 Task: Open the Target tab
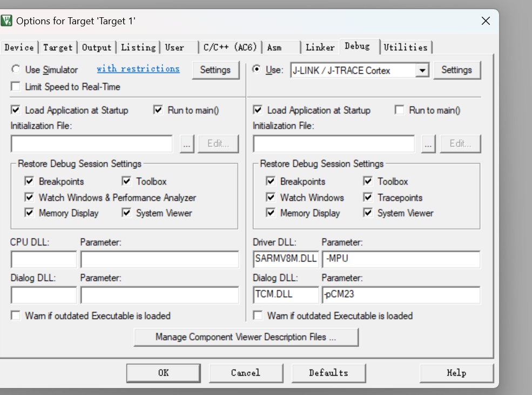(x=58, y=47)
